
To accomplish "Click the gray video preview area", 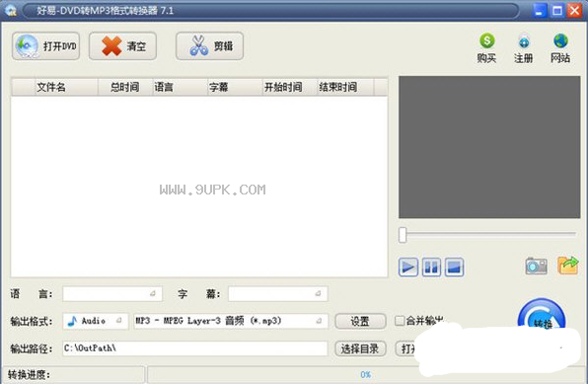I will (x=489, y=147).
